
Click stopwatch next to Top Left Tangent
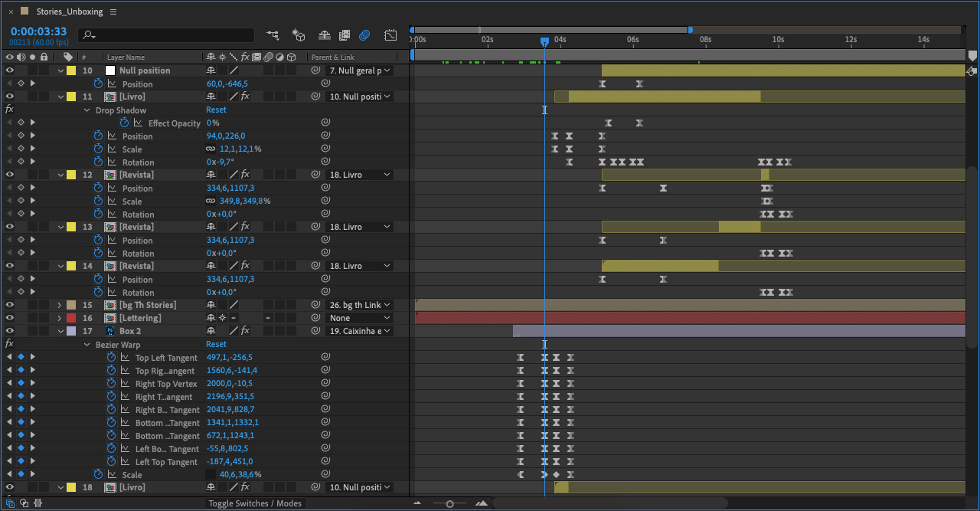(111, 357)
